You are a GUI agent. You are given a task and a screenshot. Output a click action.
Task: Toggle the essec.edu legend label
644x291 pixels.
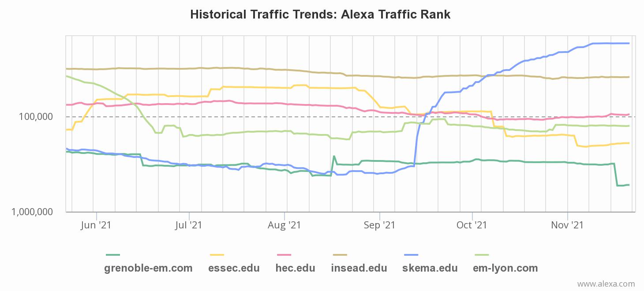pyautogui.click(x=234, y=268)
